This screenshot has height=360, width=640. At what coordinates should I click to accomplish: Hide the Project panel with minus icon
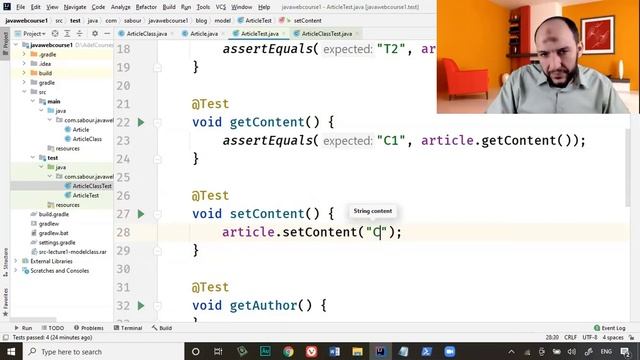coord(107,33)
